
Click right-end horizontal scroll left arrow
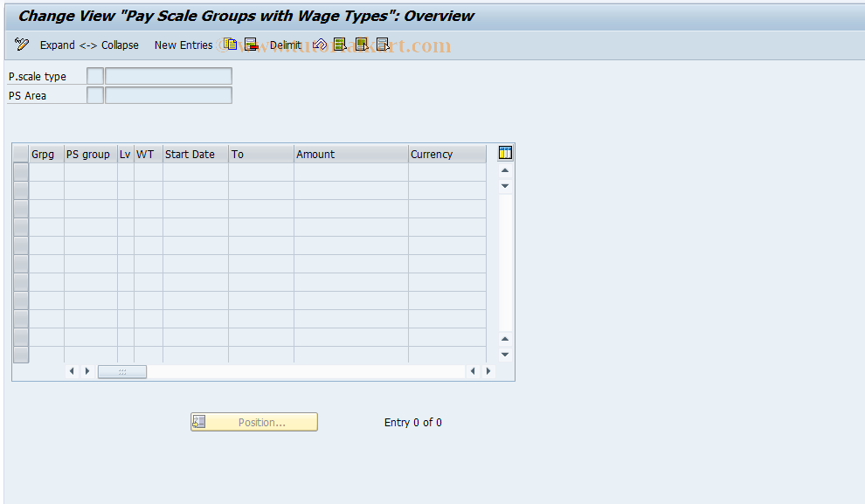point(473,371)
